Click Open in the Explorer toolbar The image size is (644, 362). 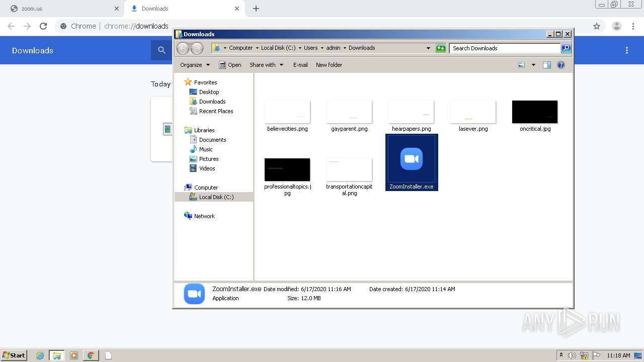230,65
